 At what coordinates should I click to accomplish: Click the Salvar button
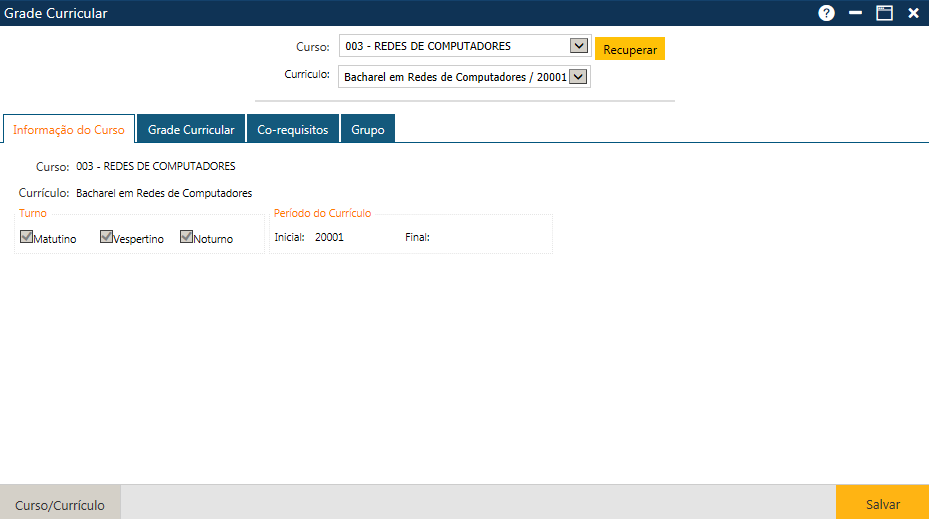pyautogui.click(x=882, y=504)
